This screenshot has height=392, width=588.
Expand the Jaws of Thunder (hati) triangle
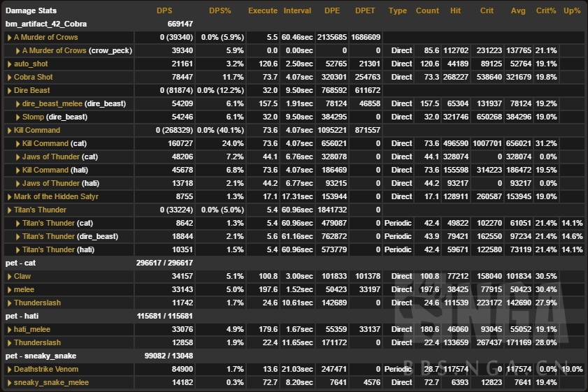coord(17,184)
